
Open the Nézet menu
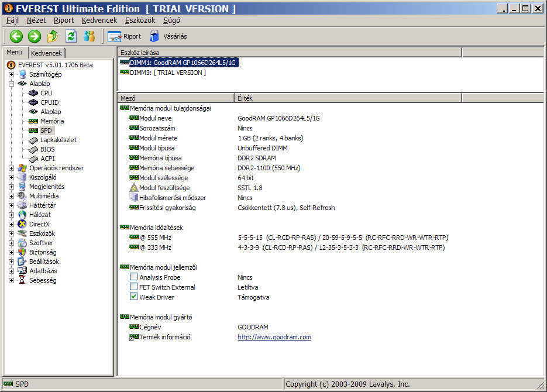(x=36, y=20)
